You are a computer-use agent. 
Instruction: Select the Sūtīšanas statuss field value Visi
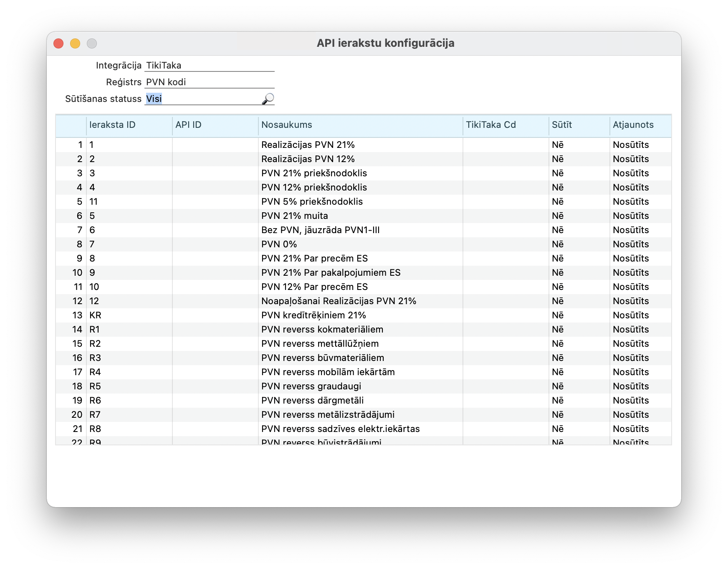coord(154,99)
